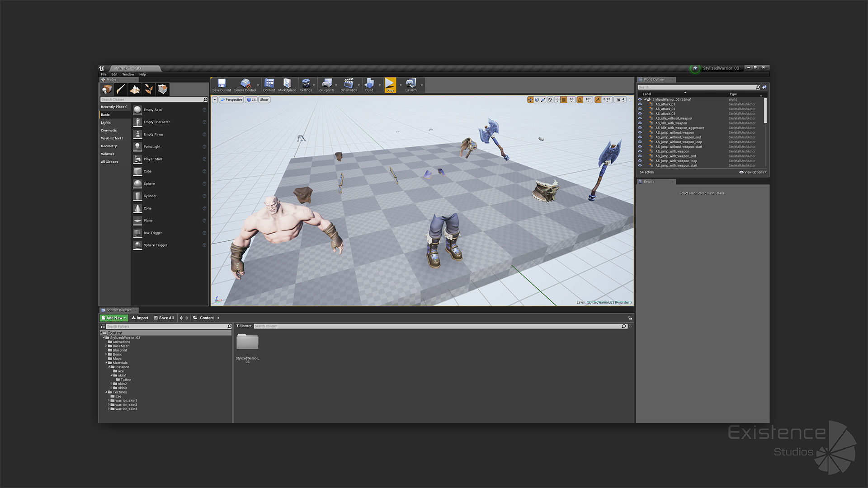Screen dimensions: 868x488
Task: Open the Add New dropdown
Action: 114,318
